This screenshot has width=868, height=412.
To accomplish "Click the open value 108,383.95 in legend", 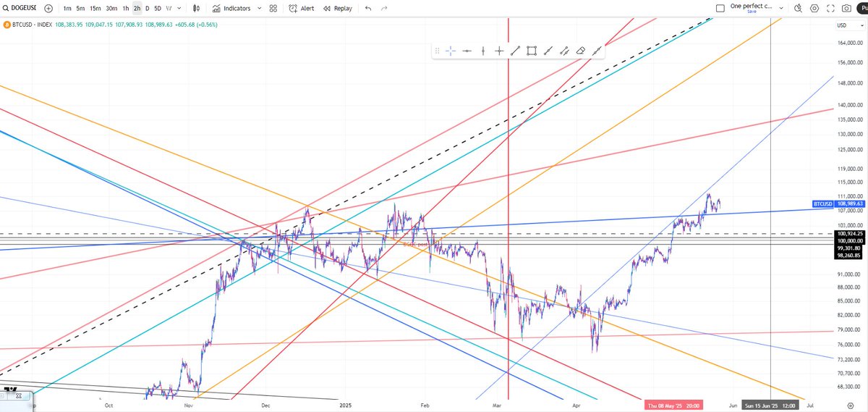I will [x=69, y=25].
